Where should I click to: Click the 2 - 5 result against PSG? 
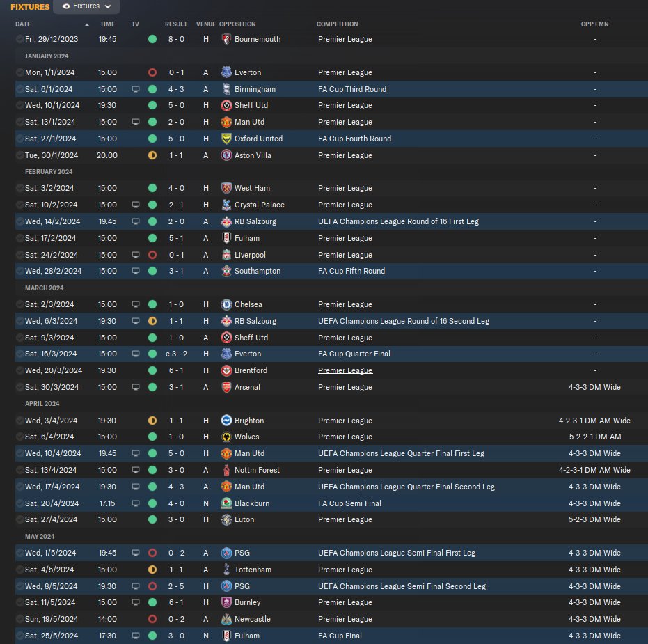[x=177, y=586]
